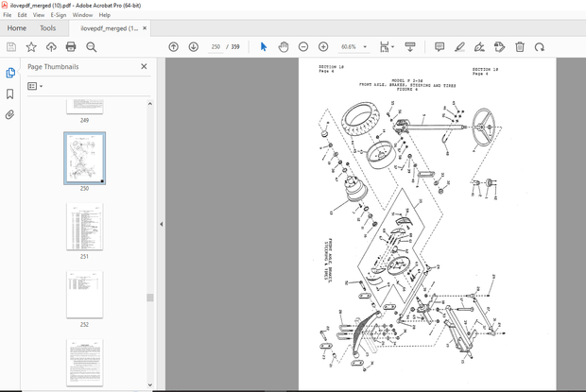Image resolution: width=586 pixels, height=392 pixels.
Task: Delete the page using the trash icon
Action: 520,47
